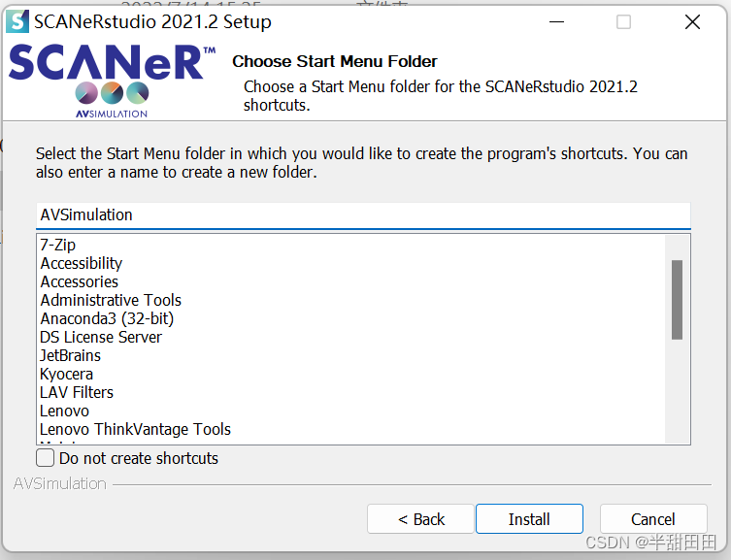Minimize the setup window
731x560 pixels.
(x=556, y=21)
